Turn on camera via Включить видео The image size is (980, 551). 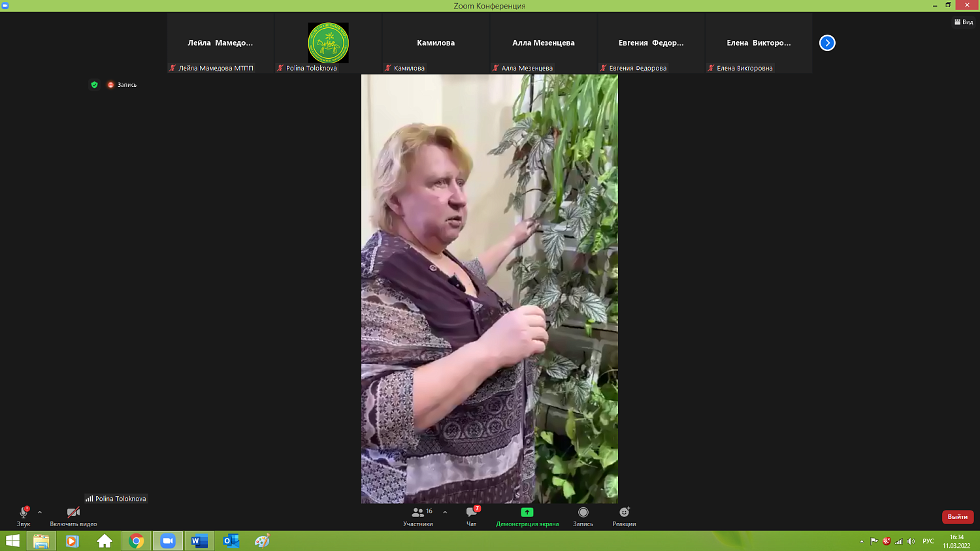pos(73,516)
